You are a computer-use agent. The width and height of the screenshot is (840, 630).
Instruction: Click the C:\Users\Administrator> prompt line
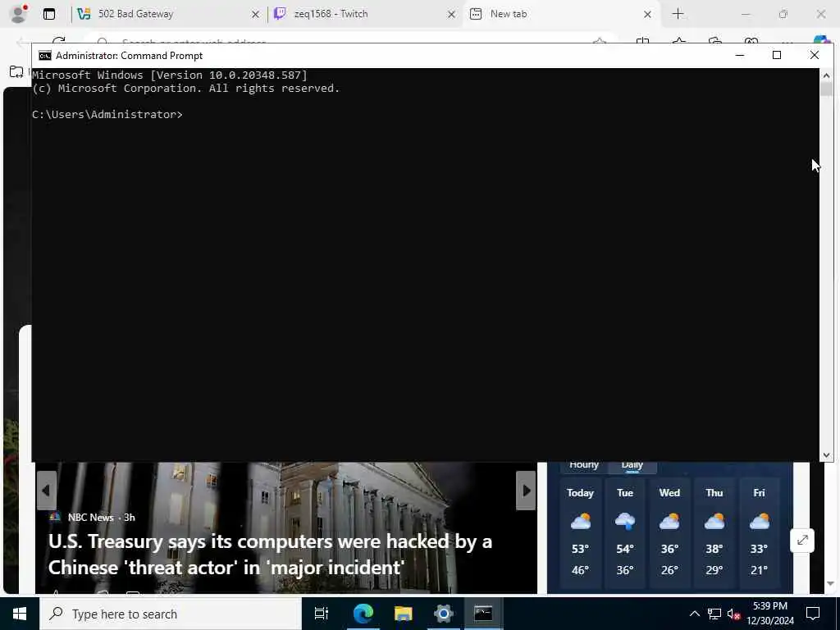pos(107,115)
